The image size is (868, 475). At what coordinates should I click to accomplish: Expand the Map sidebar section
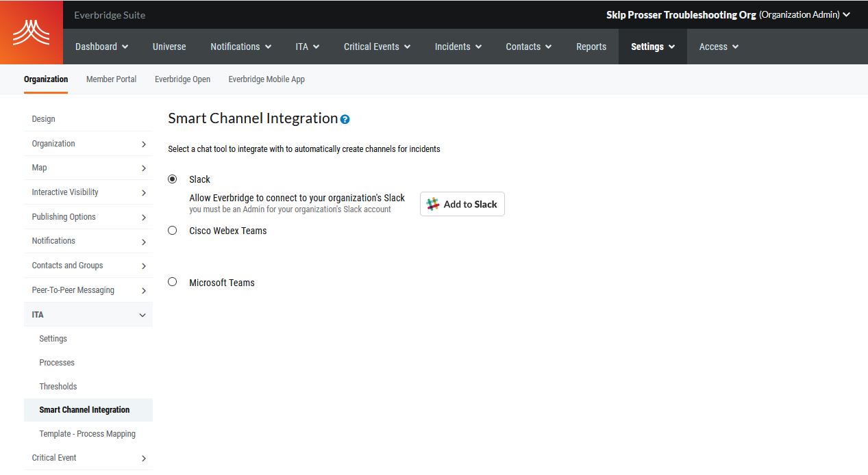(x=88, y=168)
